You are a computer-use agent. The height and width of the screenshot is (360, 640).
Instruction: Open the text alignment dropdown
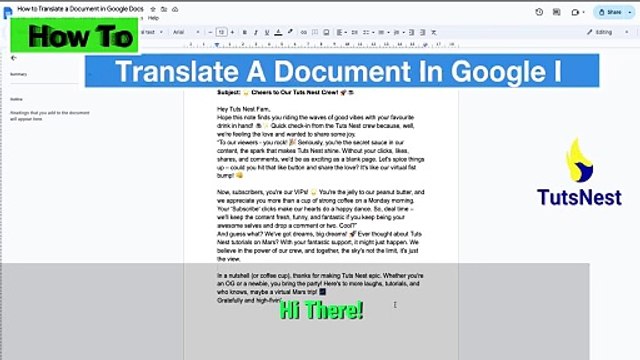pos(341,32)
